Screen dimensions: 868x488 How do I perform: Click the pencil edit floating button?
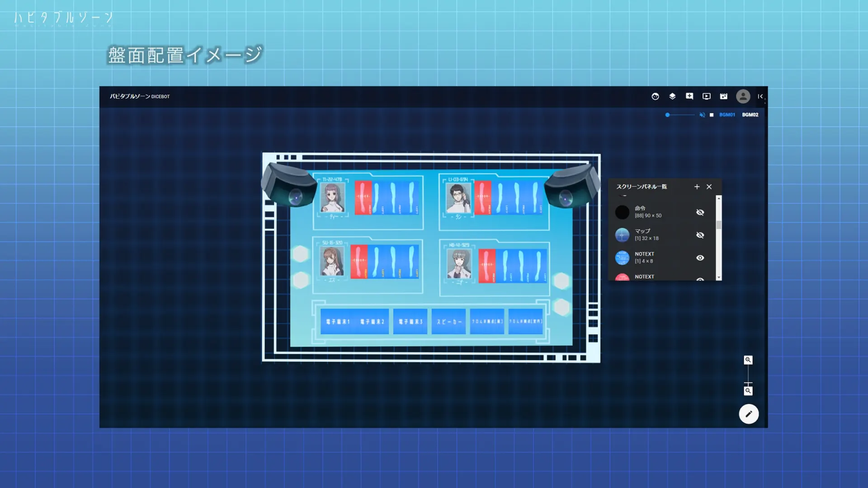749,414
